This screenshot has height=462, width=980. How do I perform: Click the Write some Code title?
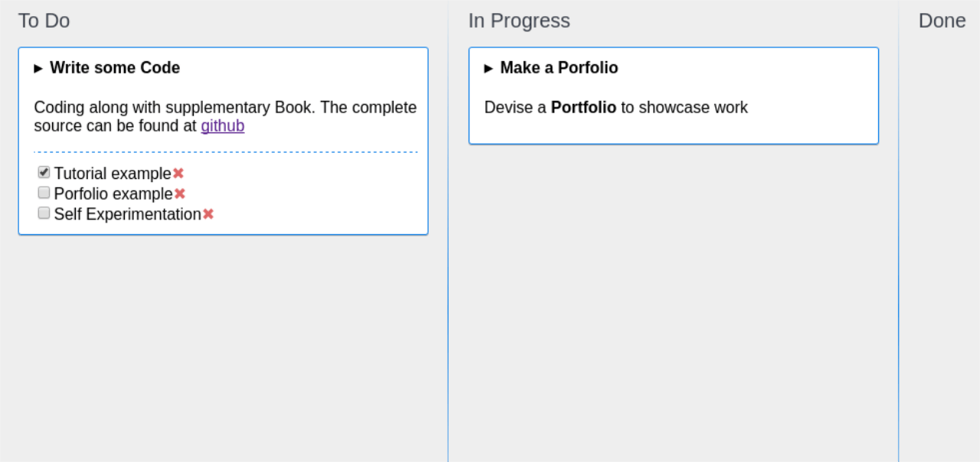pos(115,68)
